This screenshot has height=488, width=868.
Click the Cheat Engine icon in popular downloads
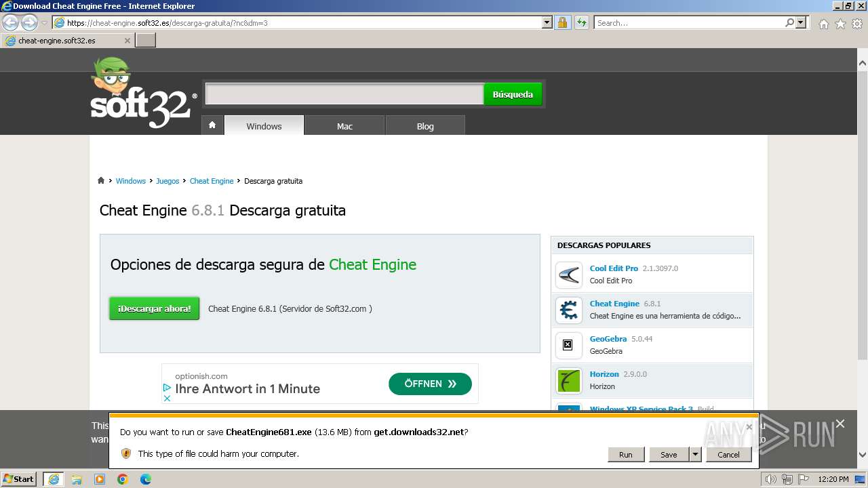coord(569,310)
